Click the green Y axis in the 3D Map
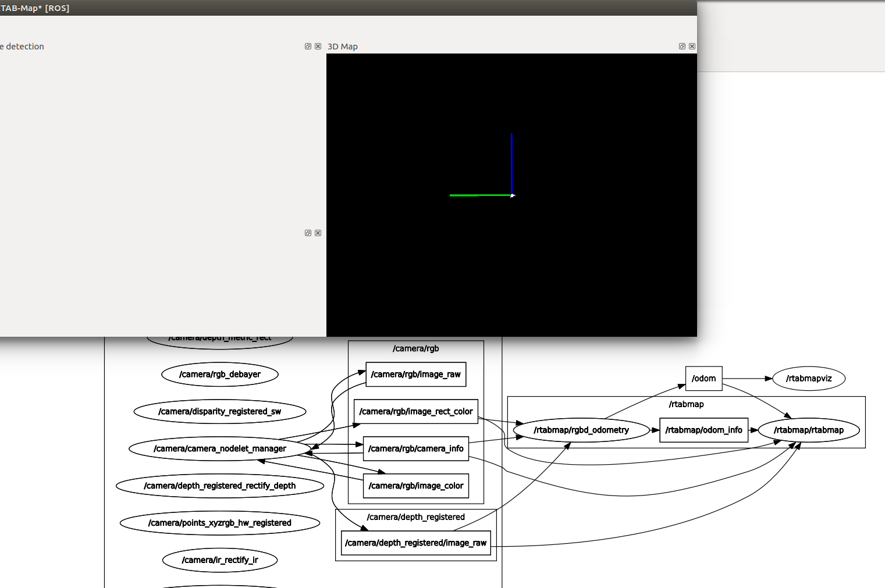Image resolution: width=885 pixels, height=588 pixels. (477, 195)
